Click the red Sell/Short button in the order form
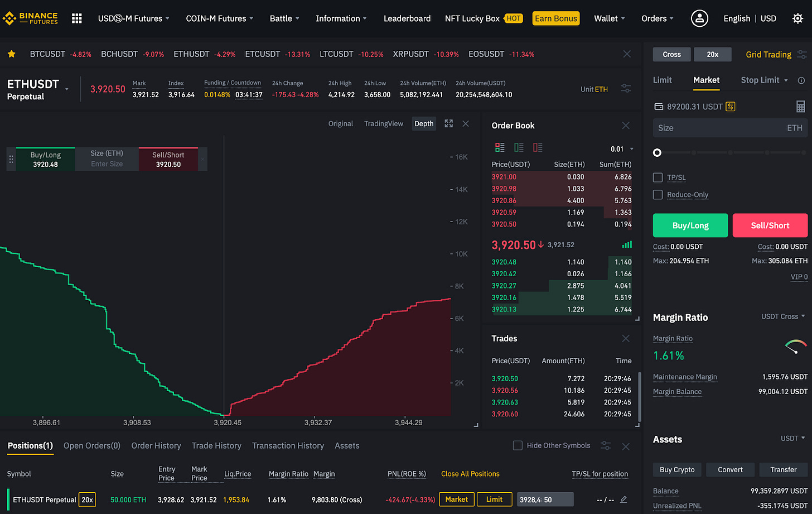 click(770, 225)
